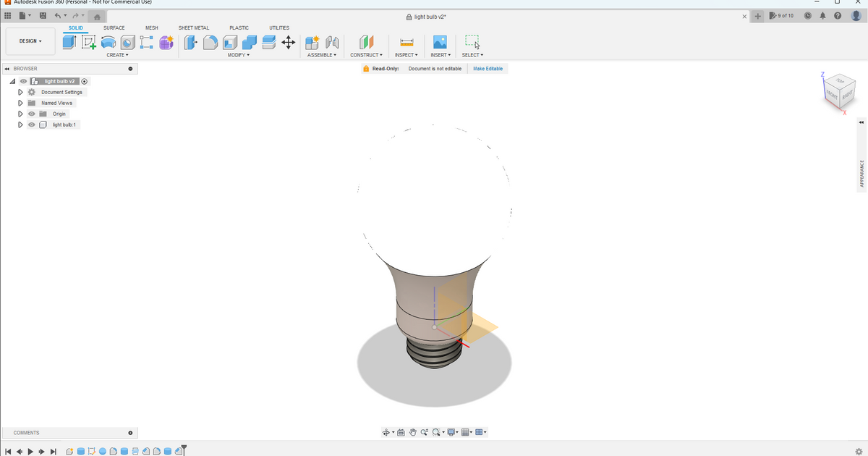Screen dimensions: 868x456
Task: Open the Design workspace switcher
Action: click(30, 41)
